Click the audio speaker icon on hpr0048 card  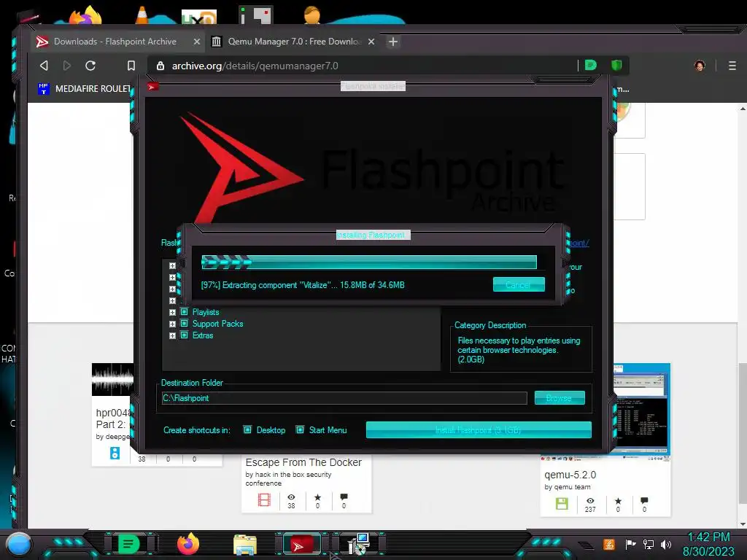pyautogui.click(x=115, y=453)
